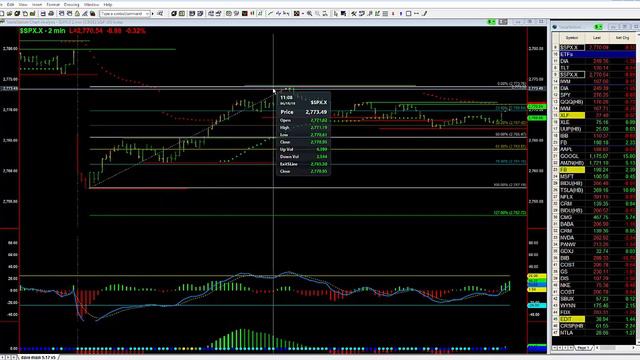The width and height of the screenshot is (640, 360).
Task: Select the NFLX row in watchlist
Action: pos(595,197)
